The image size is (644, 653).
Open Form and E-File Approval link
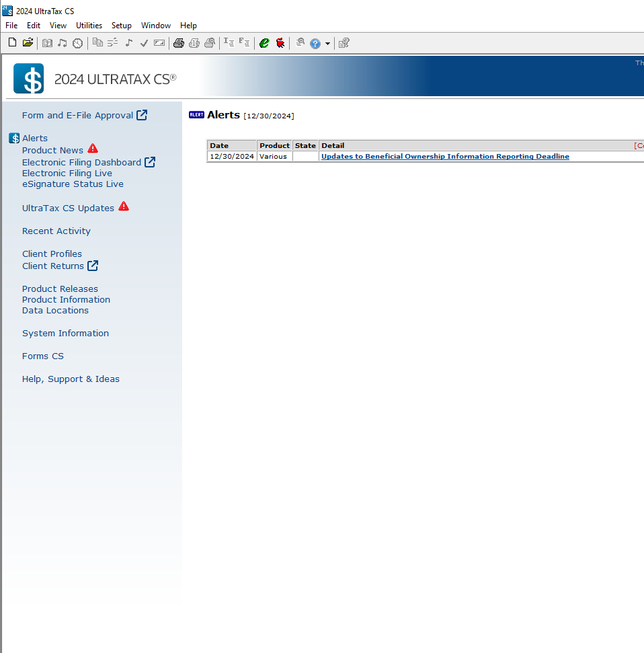[x=77, y=116]
